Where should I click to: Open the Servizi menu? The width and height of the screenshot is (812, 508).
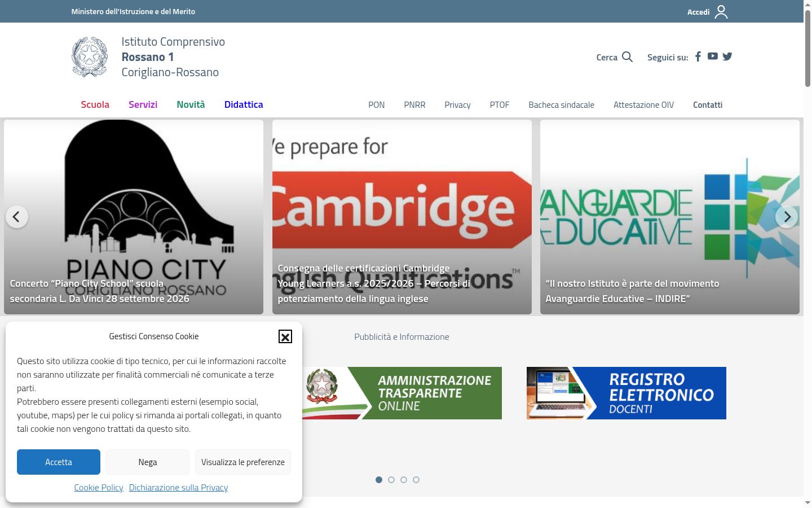point(143,104)
